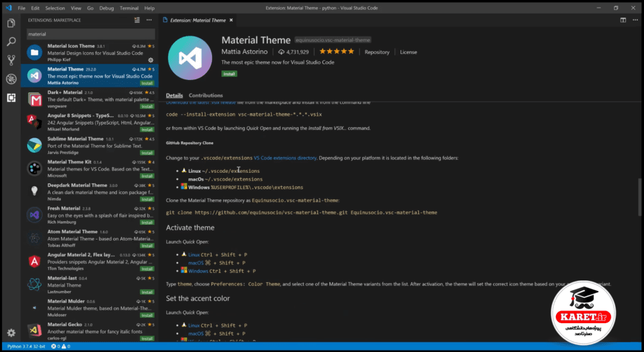The height and width of the screenshot is (352, 644).
Task: Clear extensions search results icon
Action: pyautogui.click(x=137, y=20)
